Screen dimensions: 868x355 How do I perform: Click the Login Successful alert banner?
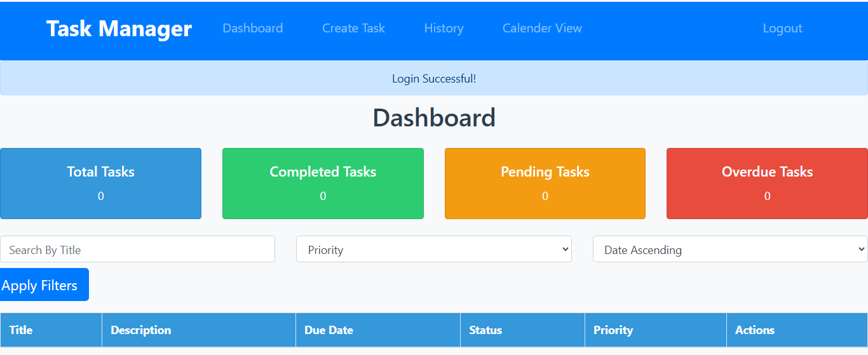434,79
